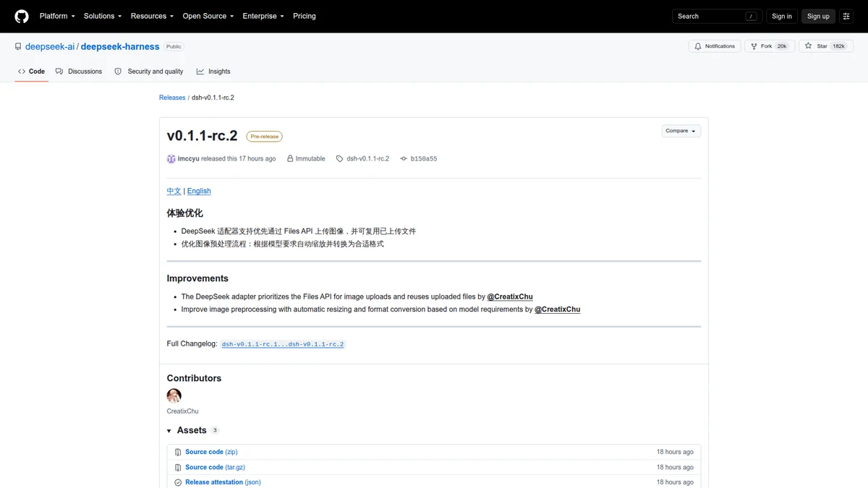Go back to Releases breadcrumb
The image size is (868, 488).
(172, 98)
